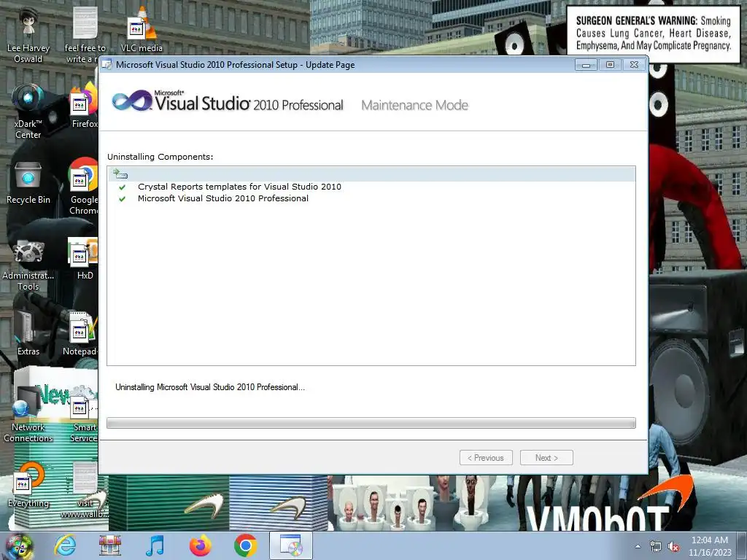747x560 pixels.
Task: Open Network Connections desktop icon
Action: point(28,415)
